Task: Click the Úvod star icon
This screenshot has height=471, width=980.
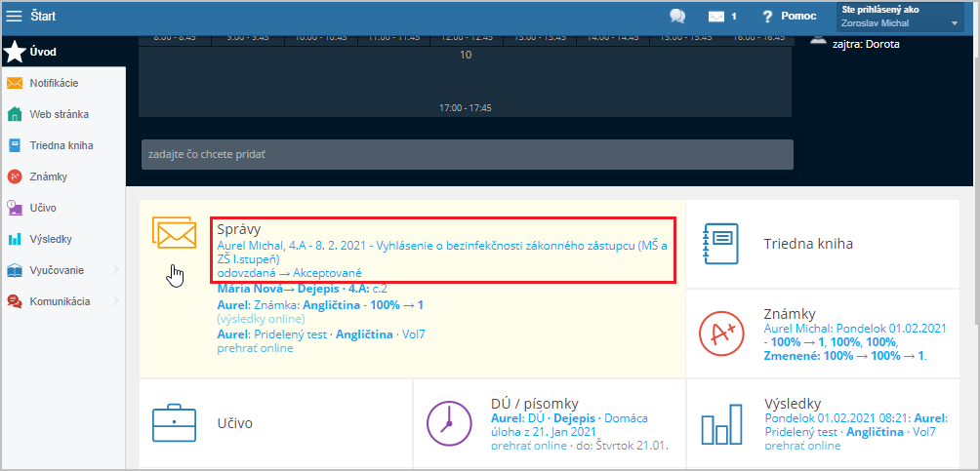Action: point(15,53)
